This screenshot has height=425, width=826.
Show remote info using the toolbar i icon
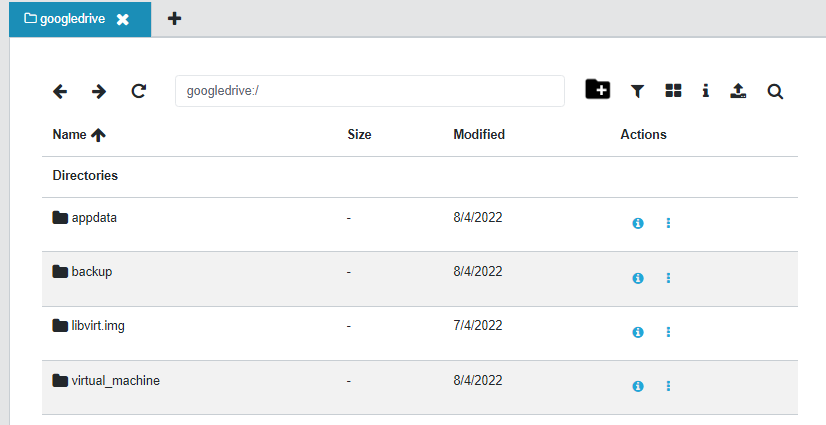[x=705, y=91]
